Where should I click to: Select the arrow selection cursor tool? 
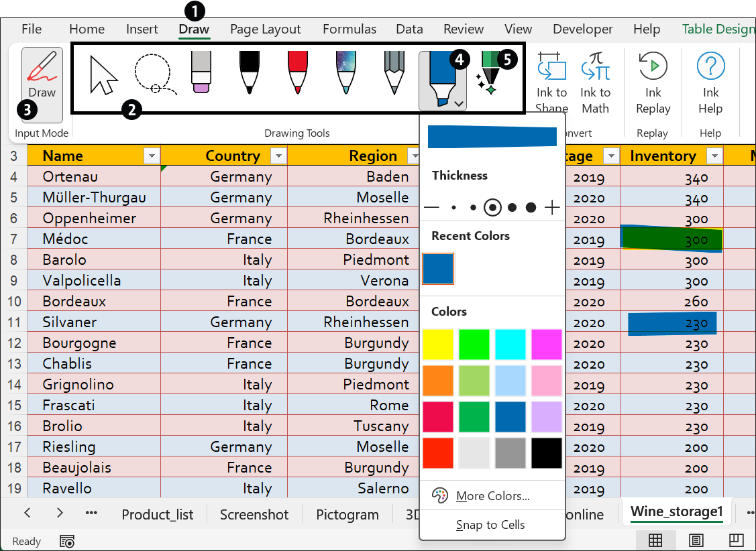click(104, 75)
